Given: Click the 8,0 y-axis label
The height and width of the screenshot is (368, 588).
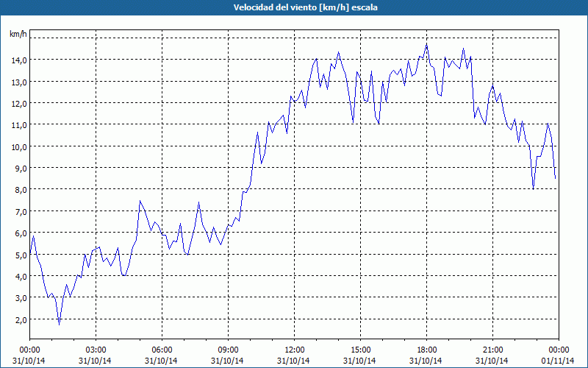Looking at the screenshot, I should tap(21, 190).
